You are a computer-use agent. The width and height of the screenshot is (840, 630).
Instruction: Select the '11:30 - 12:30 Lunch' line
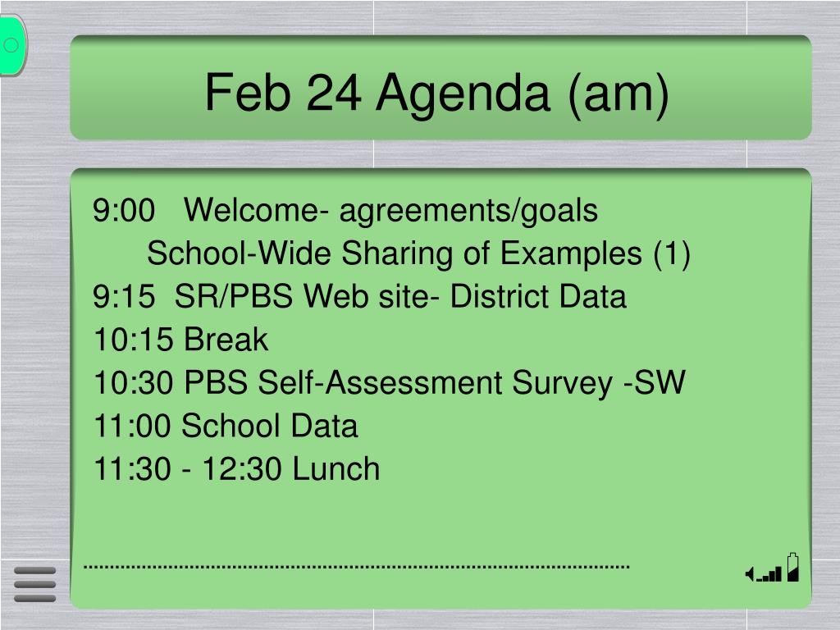coord(237,469)
